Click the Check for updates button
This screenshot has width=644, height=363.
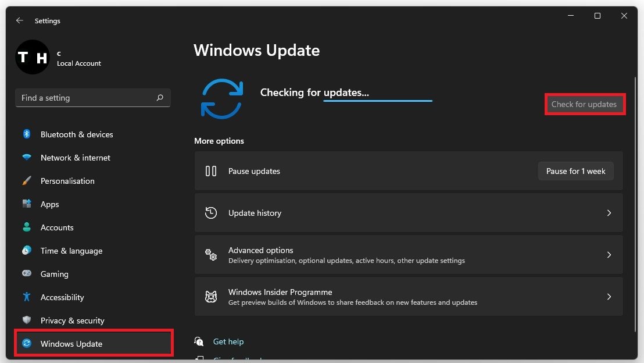point(584,104)
